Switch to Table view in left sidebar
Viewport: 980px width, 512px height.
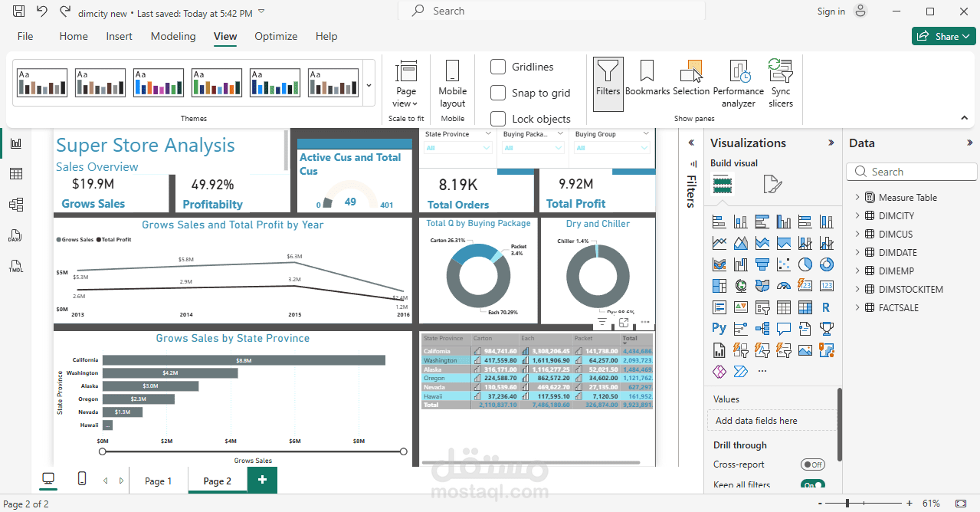(15, 174)
